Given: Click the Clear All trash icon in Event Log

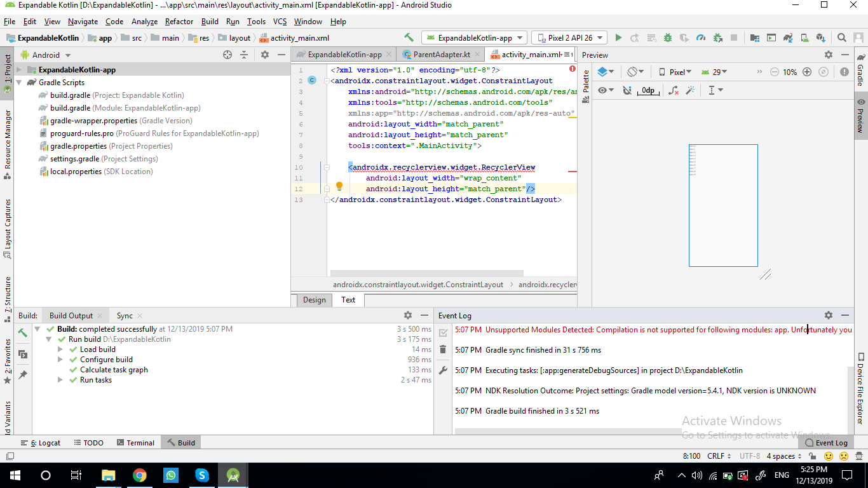Looking at the screenshot, I should [x=443, y=349].
